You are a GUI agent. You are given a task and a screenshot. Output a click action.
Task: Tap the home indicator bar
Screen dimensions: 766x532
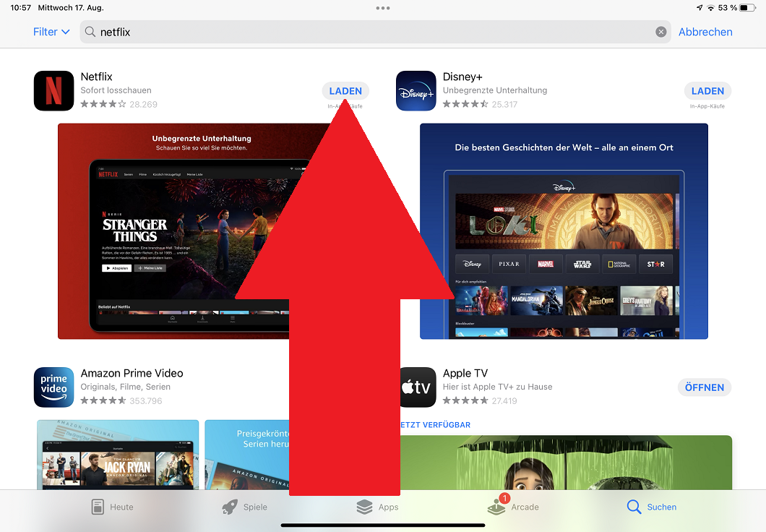click(x=383, y=525)
